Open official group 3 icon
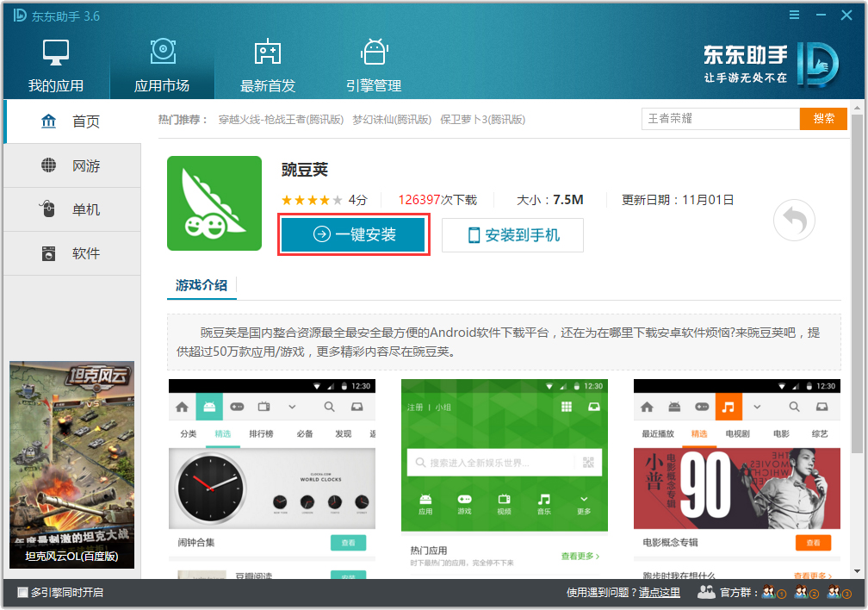This screenshot has height=610, width=868. coord(839,593)
